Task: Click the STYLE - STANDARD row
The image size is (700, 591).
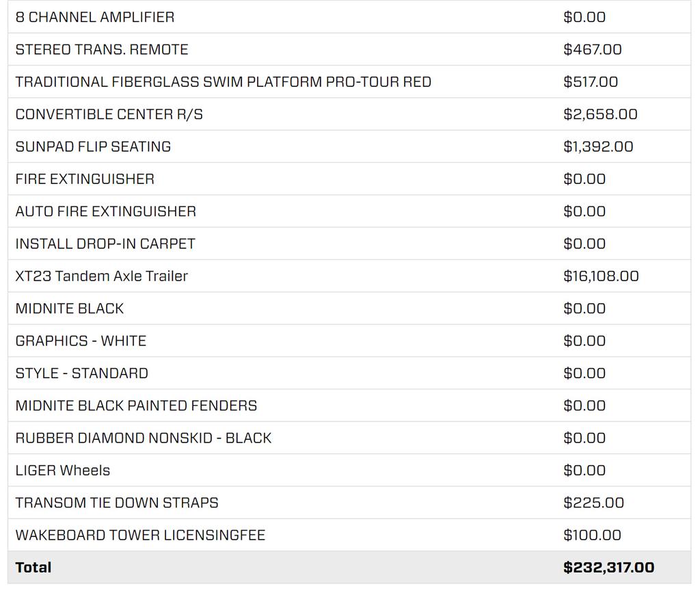Action: (349, 373)
